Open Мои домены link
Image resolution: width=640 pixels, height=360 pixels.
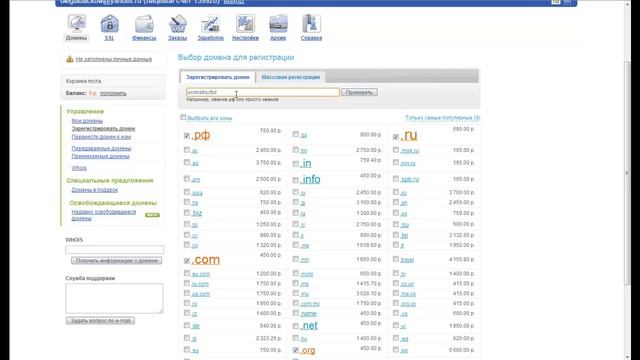click(x=87, y=121)
